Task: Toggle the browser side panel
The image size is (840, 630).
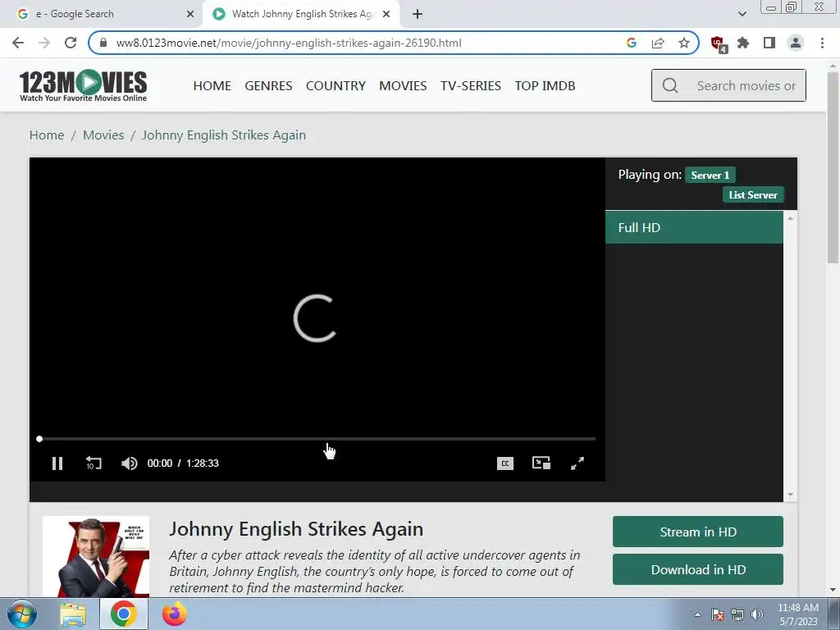Action: pos(769,43)
